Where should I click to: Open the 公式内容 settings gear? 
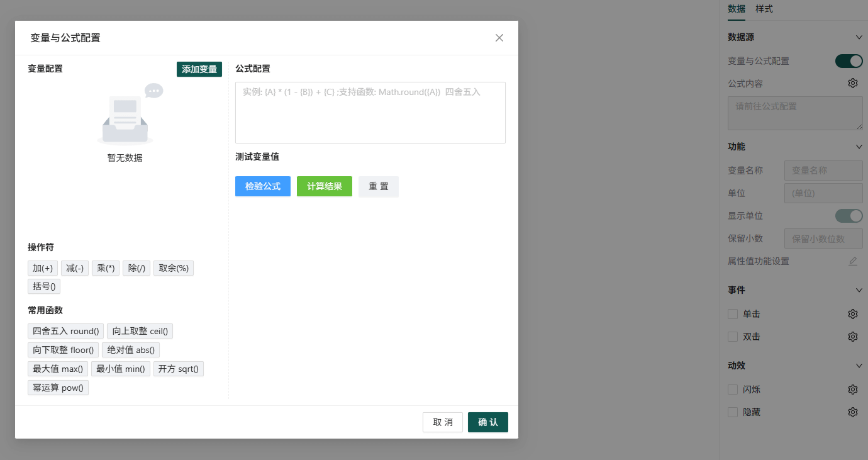pos(852,82)
